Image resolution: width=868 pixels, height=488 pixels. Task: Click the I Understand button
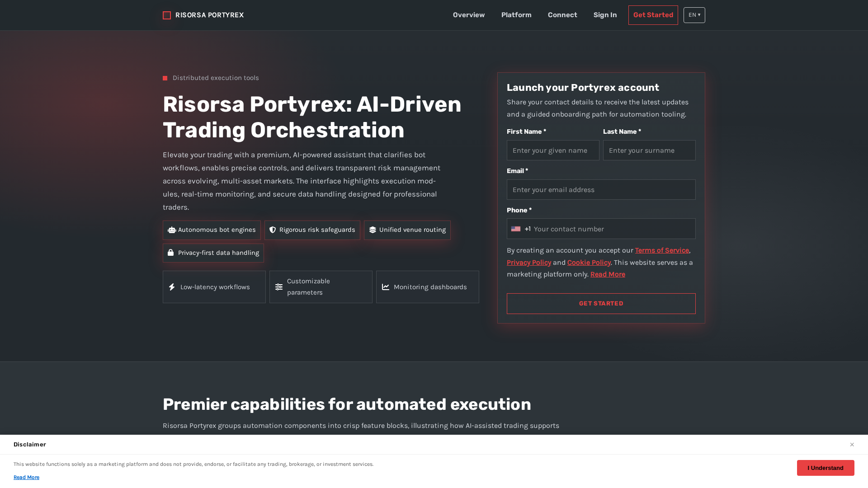[826, 468]
